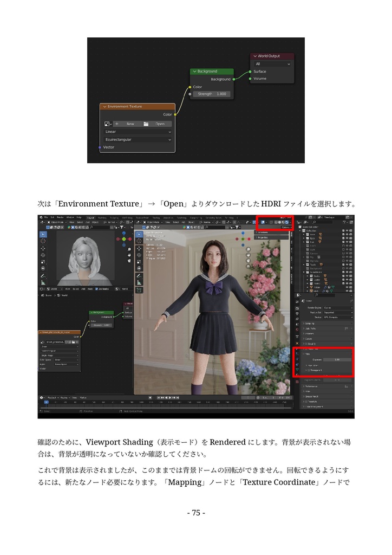Viewport: 392px width, 555px height.
Task: Select the Rotate tool in the rendered viewport toolbar
Action: [x=139, y=255]
